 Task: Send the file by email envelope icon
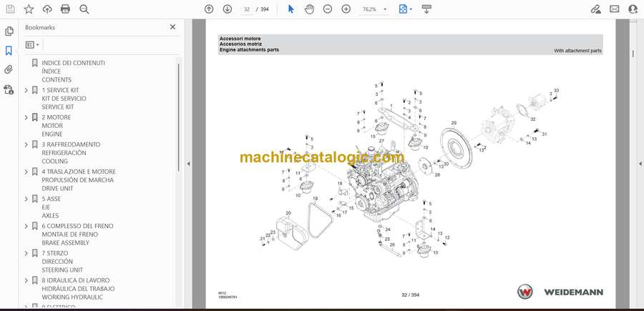coord(615,9)
